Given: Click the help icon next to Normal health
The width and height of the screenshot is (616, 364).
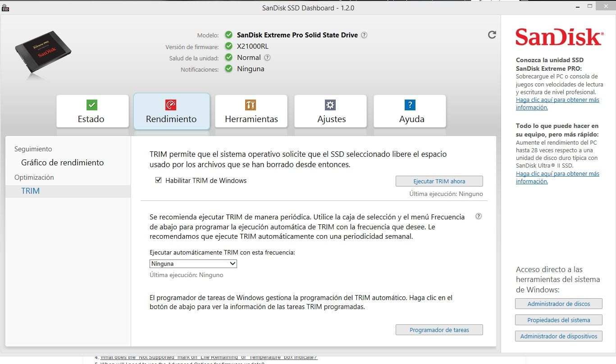Looking at the screenshot, I should (267, 58).
